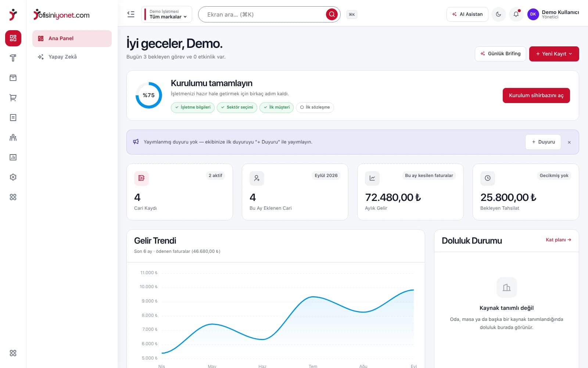Click the ofisiniyonet.com logo in the sidebar
This screenshot has height=368, width=588.
tap(61, 15)
